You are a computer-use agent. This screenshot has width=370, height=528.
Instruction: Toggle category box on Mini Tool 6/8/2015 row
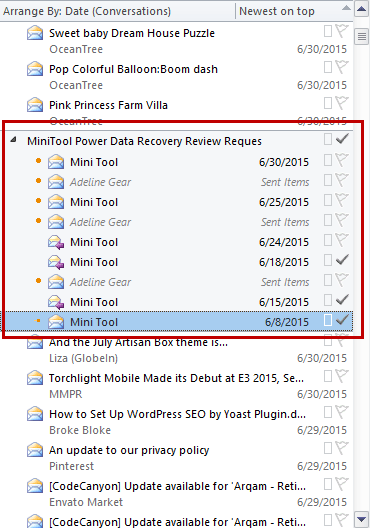tap(328, 320)
